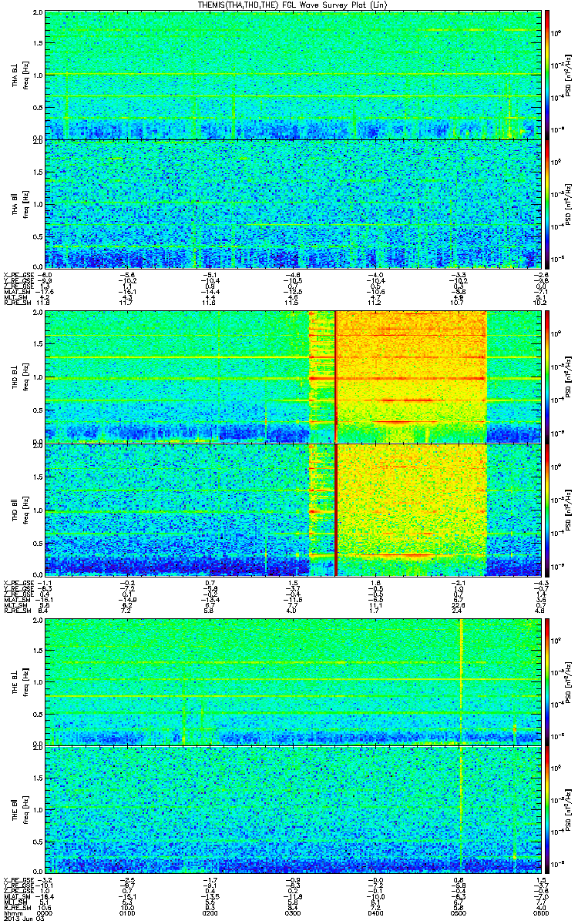
Task: Click the THA BII spectrogram panel
Action: (293, 204)
